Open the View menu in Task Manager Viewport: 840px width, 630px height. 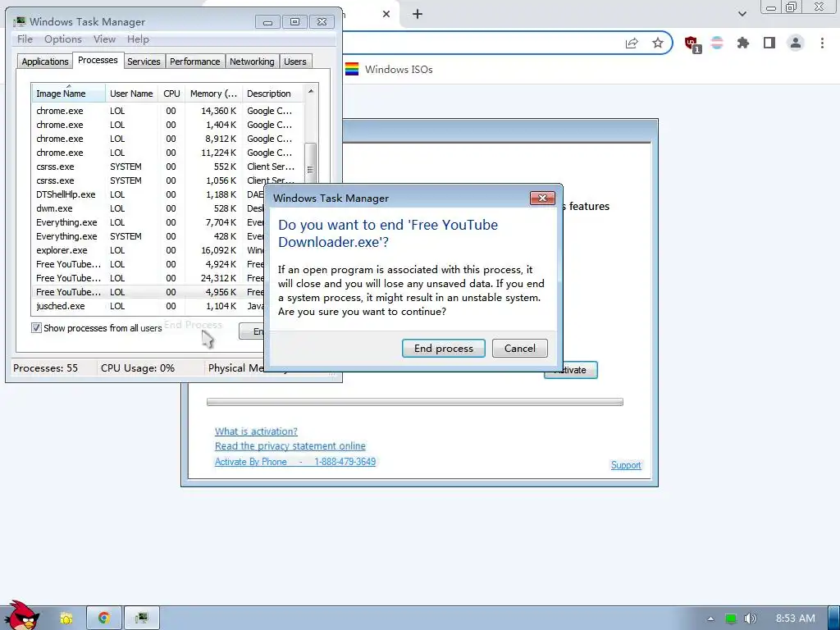point(104,39)
